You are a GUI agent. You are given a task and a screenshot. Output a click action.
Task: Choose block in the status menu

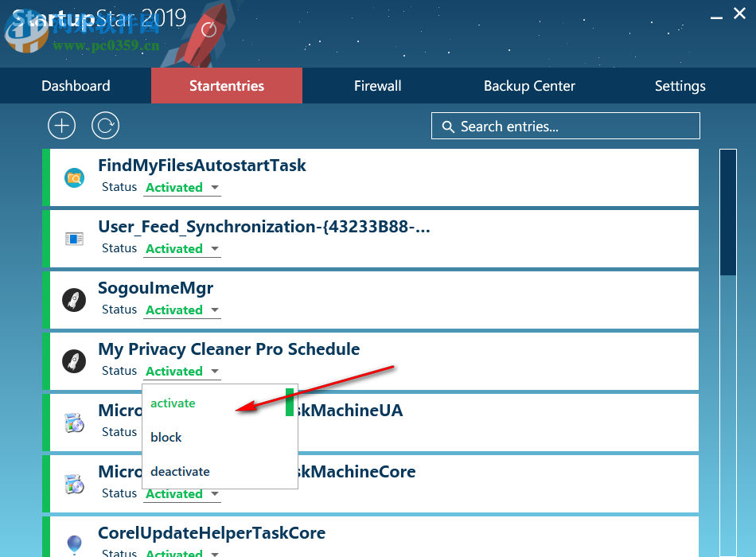coord(166,438)
